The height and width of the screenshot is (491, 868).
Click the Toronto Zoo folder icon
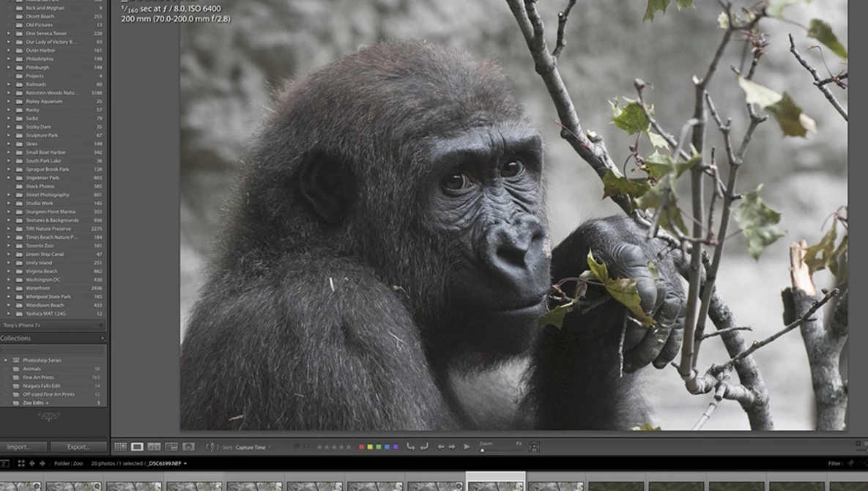click(19, 245)
